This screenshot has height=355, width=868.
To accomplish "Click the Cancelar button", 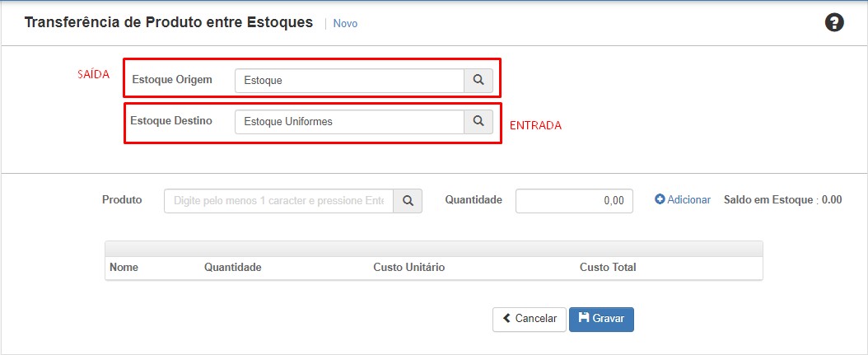I will [x=530, y=319].
